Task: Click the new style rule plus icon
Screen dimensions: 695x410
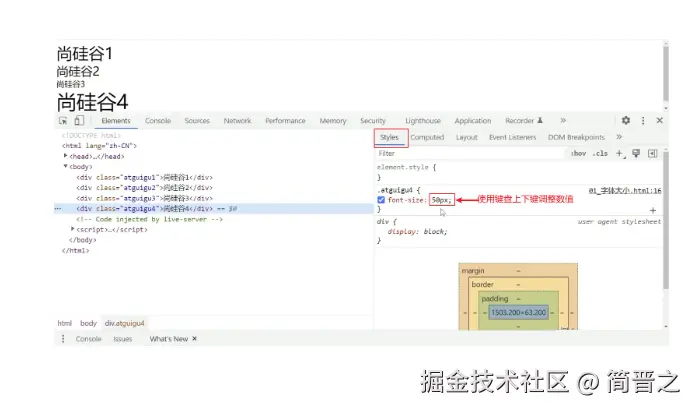Action: coord(620,153)
